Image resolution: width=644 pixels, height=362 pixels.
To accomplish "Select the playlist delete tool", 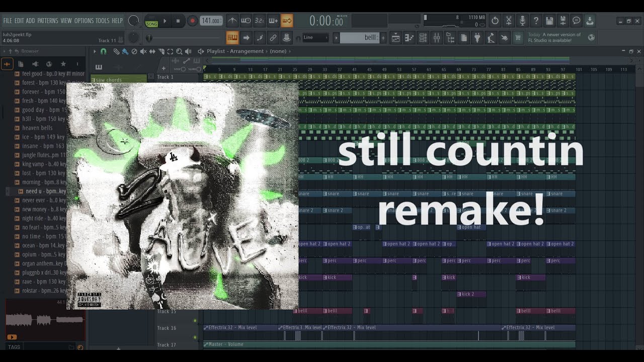I will (134, 51).
